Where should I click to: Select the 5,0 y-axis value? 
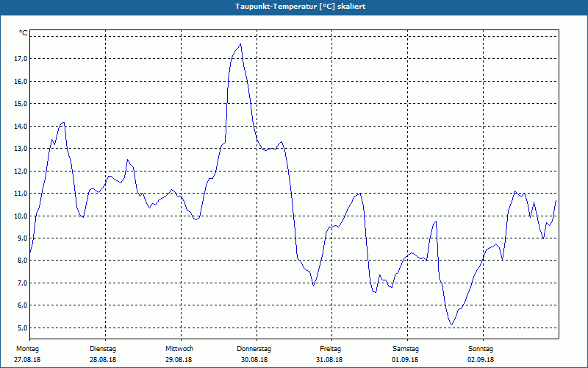(x=23, y=328)
